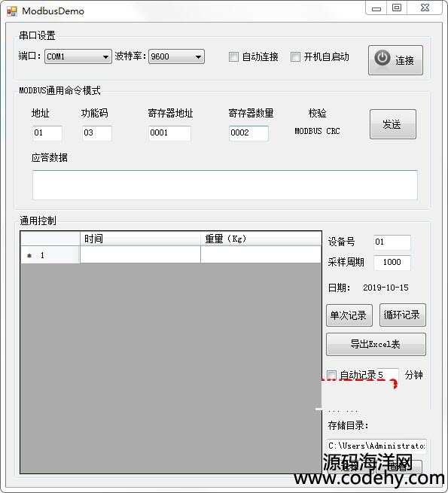This screenshot has height=493, width=448.
Task: Click the 导出Excel表 button
Action: [376, 344]
